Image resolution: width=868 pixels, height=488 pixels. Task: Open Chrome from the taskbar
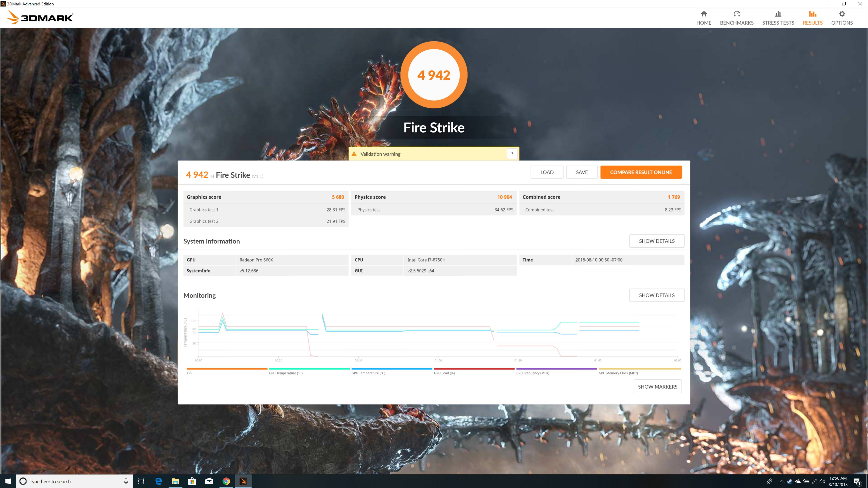pos(226,481)
